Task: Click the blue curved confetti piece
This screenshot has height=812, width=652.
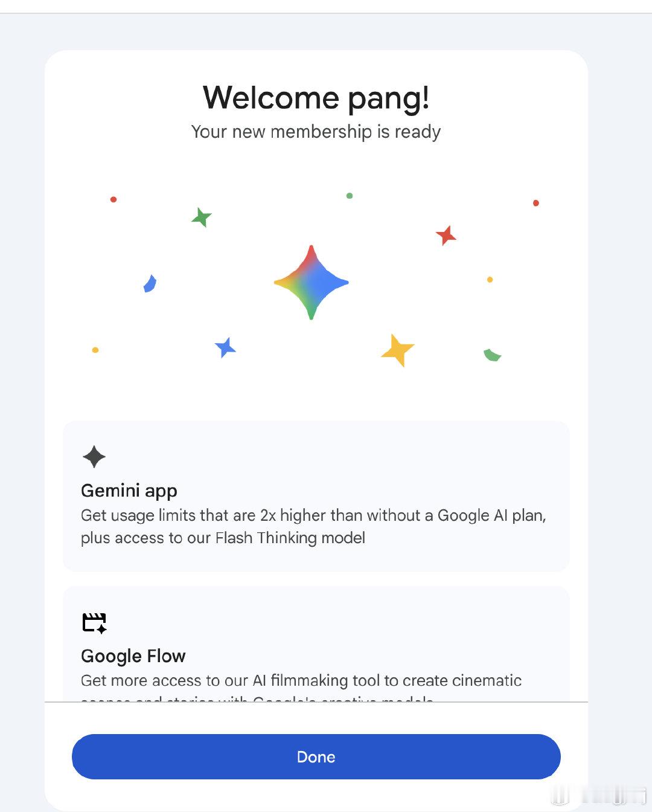Action: [x=150, y=283]
